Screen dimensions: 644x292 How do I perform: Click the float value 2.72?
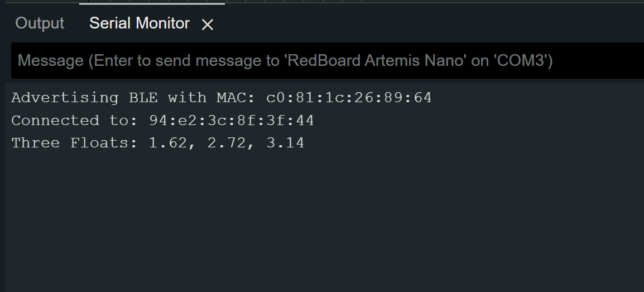click(x=227, y=143)
